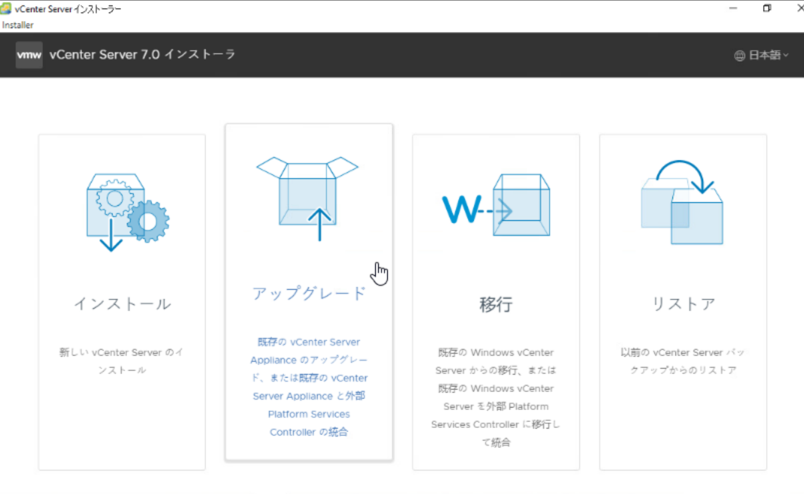Viewport: 804px width, 494px height.
Task: Click the Restore overlapping boxes icon
Action: (682, 202)
